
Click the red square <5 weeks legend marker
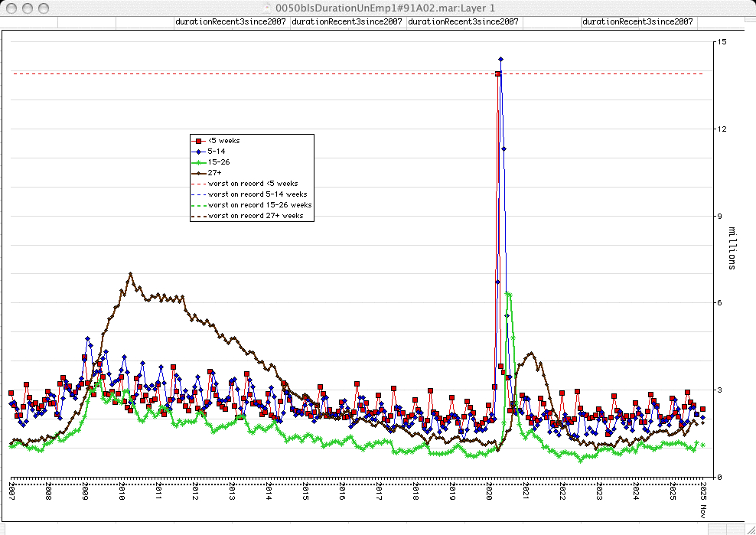pyautogui.click(x=199, y=141)
